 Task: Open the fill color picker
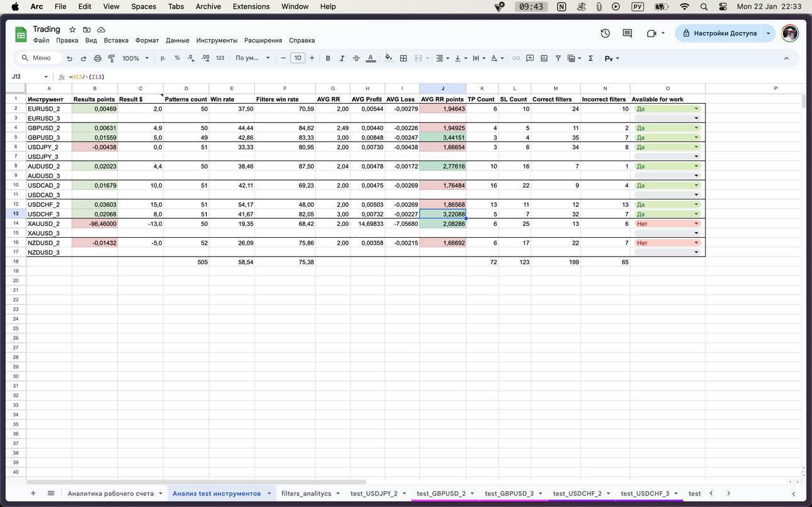[x=388, y=58]
